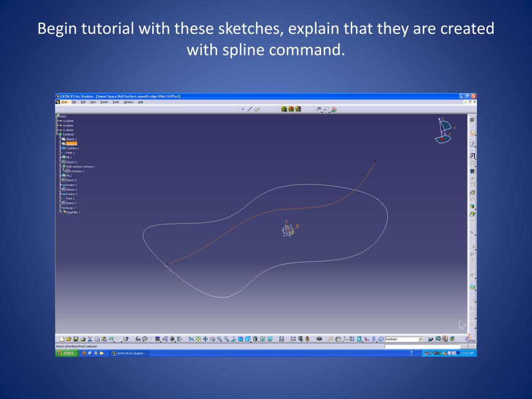Click the Update All icon
The width and height of the screenshot is (532, 399).
pyautogui.click(x=331, y=339)
